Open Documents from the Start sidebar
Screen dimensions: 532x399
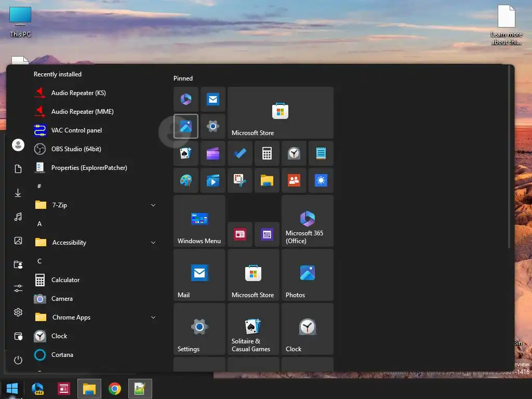tap(18, 169)
